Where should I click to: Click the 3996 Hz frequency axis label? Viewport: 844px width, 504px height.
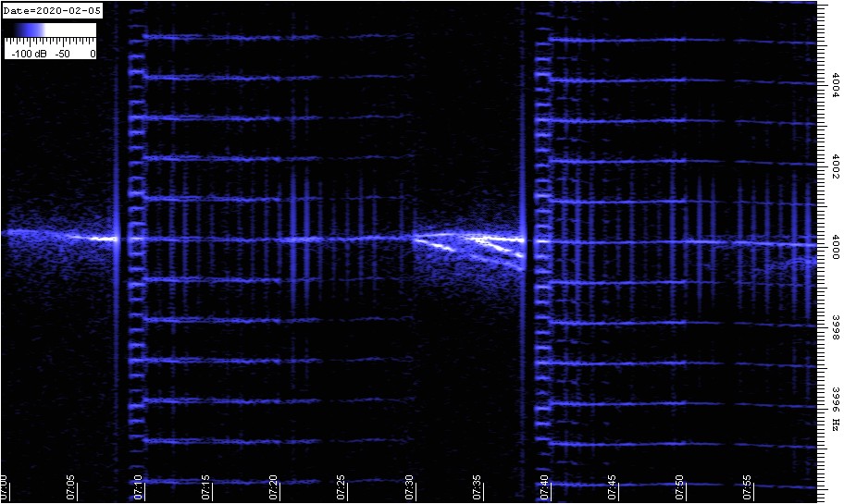[x=836, y=409]
